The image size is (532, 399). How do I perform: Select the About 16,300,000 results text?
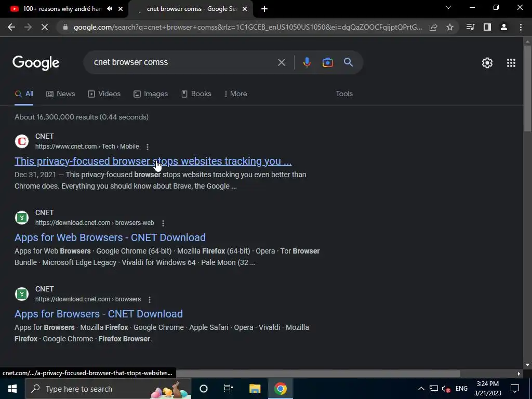[82, 117]
